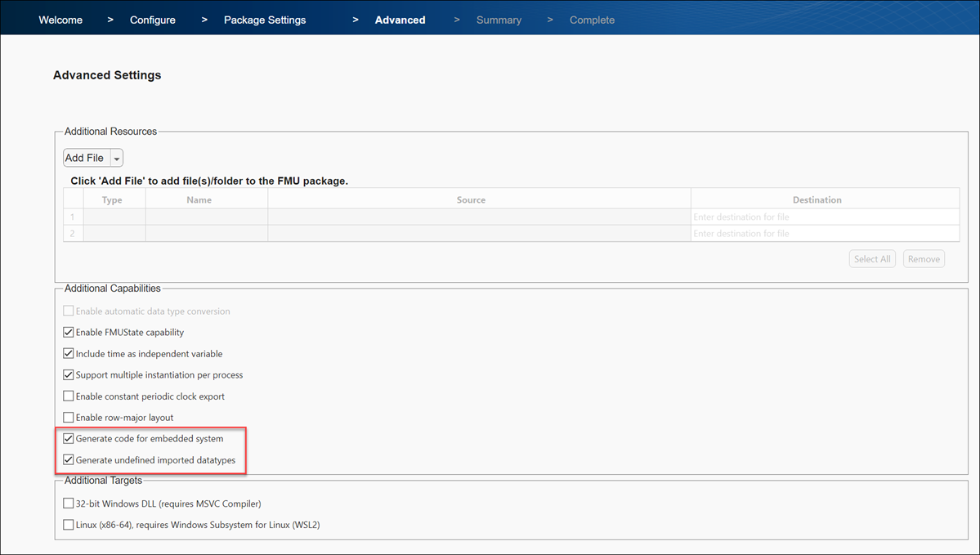The height and width of the screenshot is (555, 980).
Task: Go back to the Welcome step
Action: click(x=60, y=19)
